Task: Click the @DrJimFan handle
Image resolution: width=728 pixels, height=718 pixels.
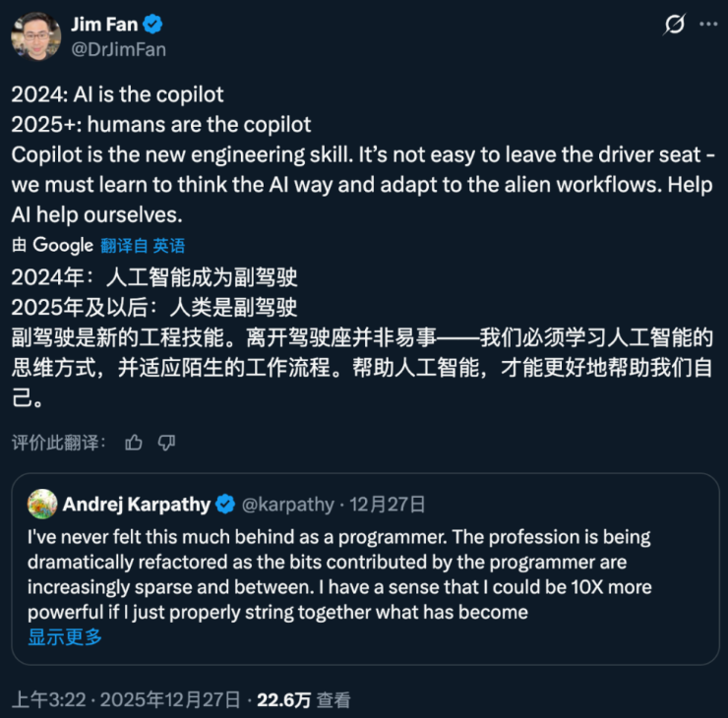Action: click(x=118, y=48)
